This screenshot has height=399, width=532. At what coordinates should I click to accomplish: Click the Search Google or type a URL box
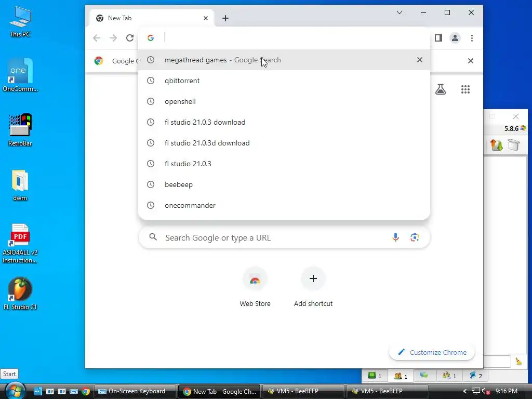(x=284, y=237)
